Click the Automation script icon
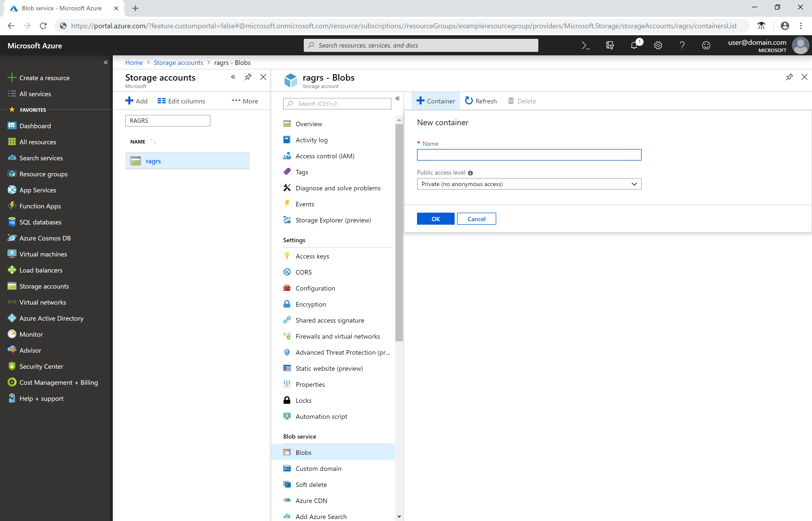This screenshot has width=812, height=521. [x=288, y=416]
